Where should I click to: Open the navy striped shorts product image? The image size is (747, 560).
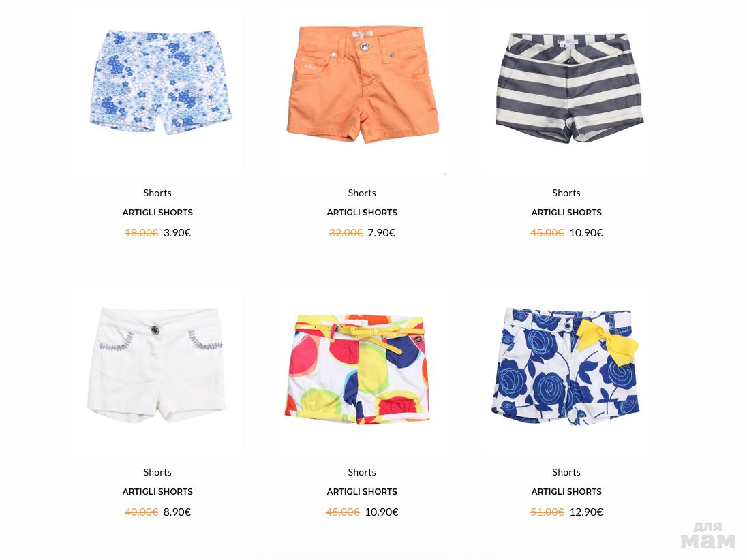coord(569,87)
